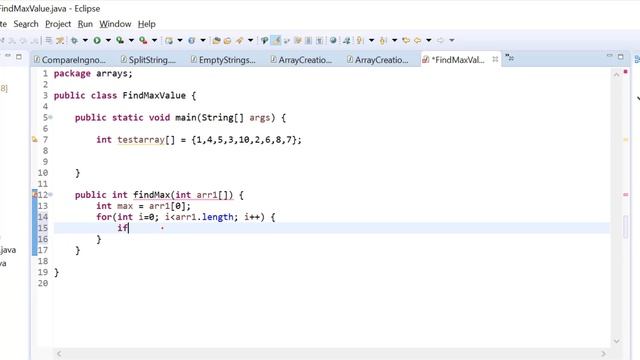Click the Coverage launch icon
Image resolution: width=640 pixels, height=360 pixels.
(120, 40)
